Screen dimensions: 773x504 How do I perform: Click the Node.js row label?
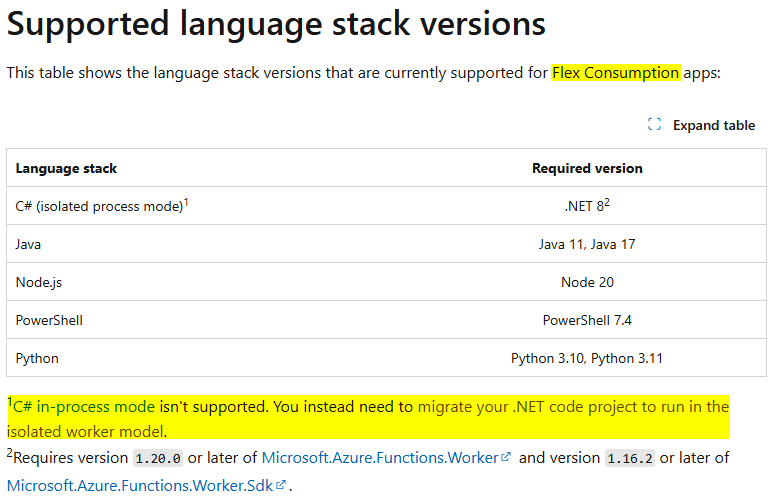38,282
